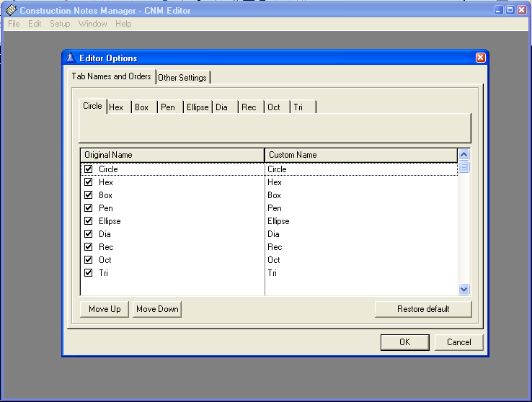Click the Restore default button
532x402 pixels.
click(423, 309)
